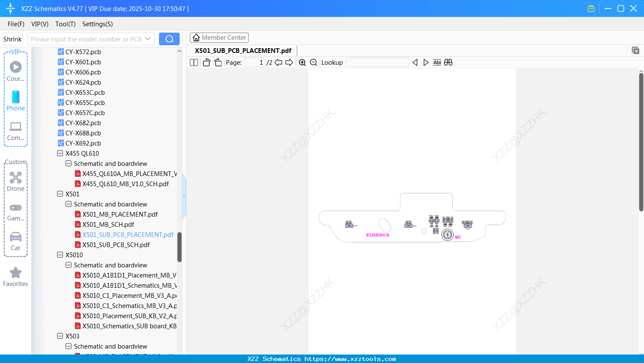Click the Lookup text field
The height and width of the screenshot is (363, 644).
(x=378, y=62)
